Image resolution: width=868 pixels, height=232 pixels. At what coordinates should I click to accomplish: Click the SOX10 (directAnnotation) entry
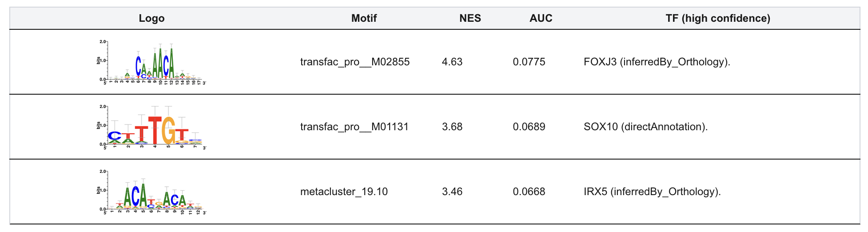pyautogui.click(x=645, y=127)
